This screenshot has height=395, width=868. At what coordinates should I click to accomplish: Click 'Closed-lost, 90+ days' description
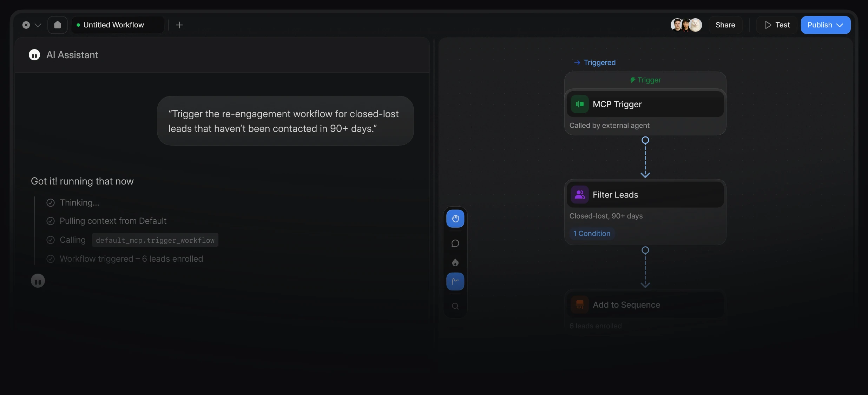[606, 216]
